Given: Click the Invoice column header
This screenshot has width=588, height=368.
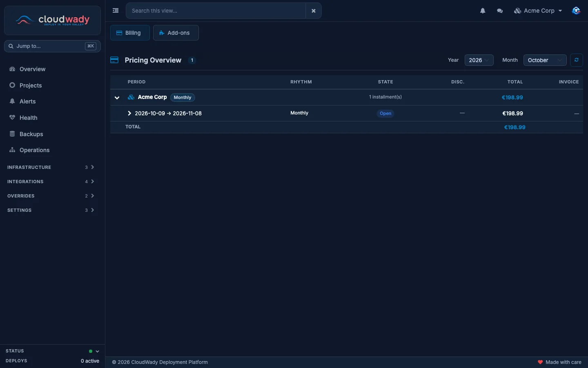Looking at the screenshot, I should tap(569, 82).
